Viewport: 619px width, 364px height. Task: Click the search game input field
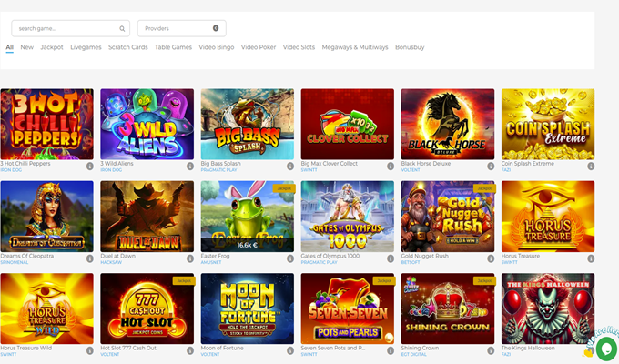coord(64,28)
